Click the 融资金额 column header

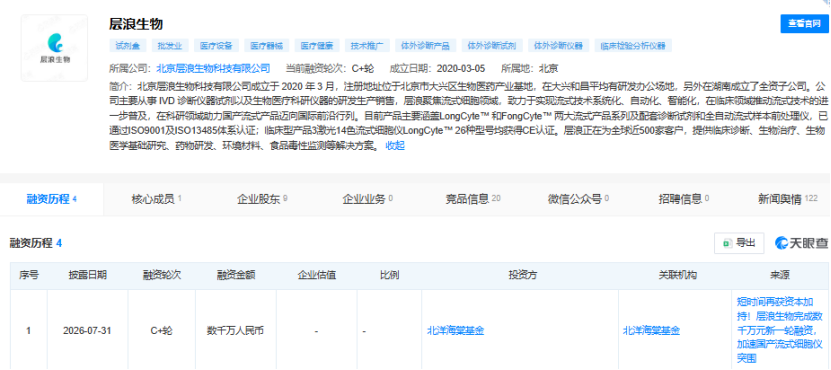(236, 275)
